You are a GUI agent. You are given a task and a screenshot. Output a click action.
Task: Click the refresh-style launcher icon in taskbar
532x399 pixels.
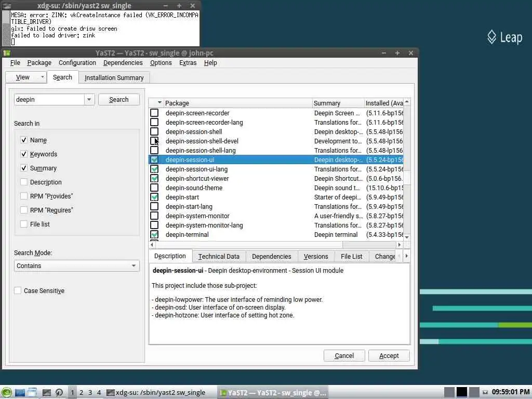click(x=59, y=393)
